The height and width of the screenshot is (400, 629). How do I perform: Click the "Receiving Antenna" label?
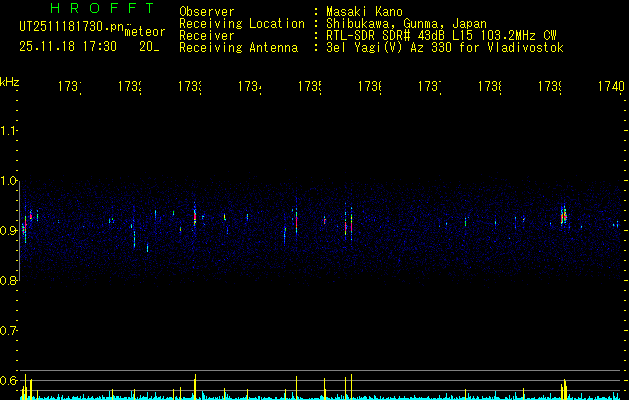(239, 48)
